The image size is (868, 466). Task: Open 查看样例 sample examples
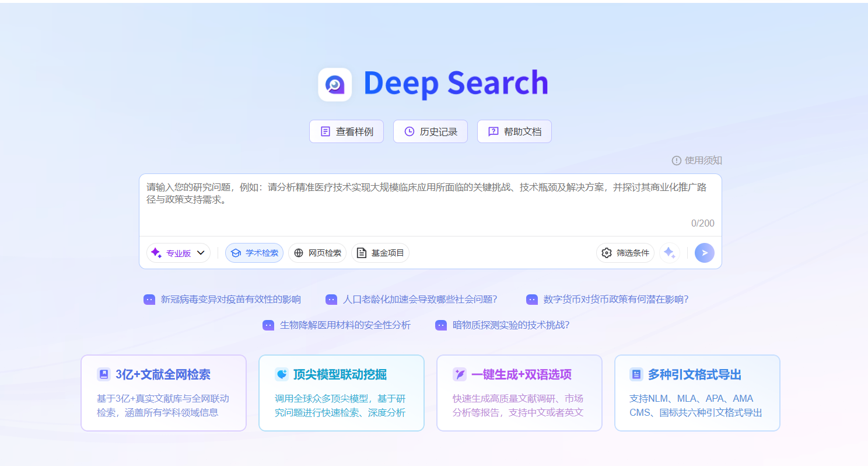[346, 131]
